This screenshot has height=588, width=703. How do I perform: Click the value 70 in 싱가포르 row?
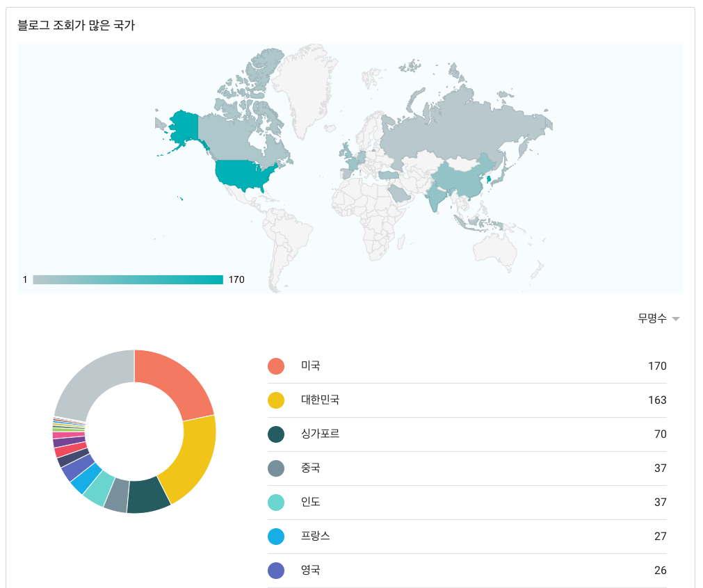(661, 434)
